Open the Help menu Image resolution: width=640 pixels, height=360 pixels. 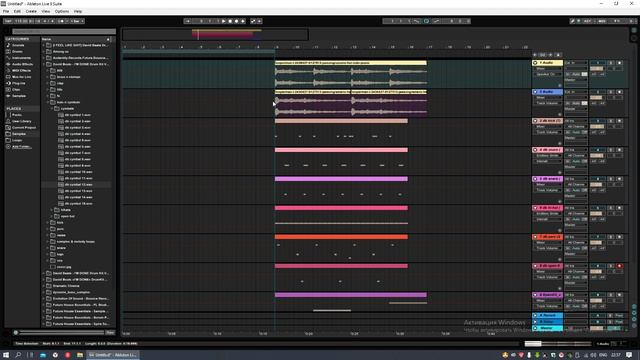78,11
